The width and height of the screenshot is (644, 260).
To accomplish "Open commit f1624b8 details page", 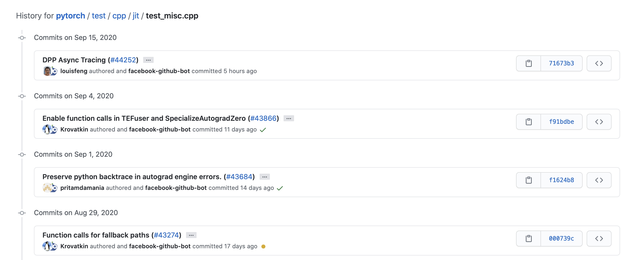I will click(561, 180).
